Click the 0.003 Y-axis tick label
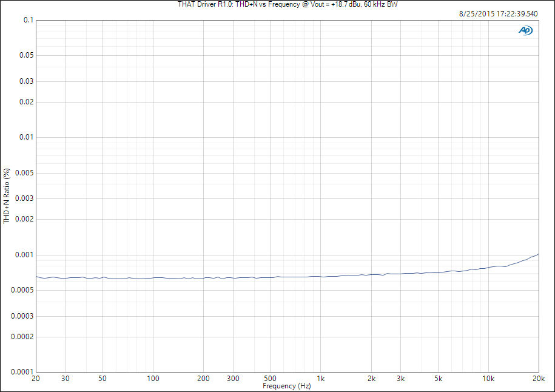Screen dimensions: 555x392 (x=24, y=198)
